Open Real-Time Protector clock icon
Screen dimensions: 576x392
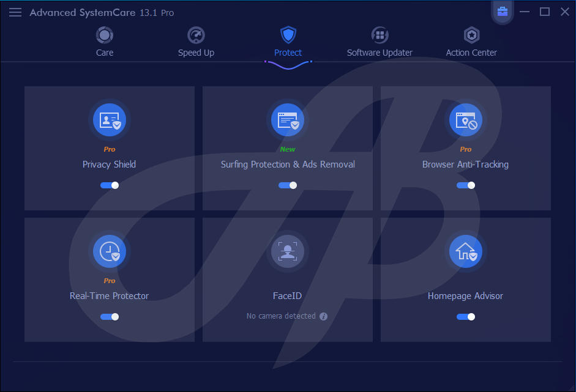tap(110, 251)
